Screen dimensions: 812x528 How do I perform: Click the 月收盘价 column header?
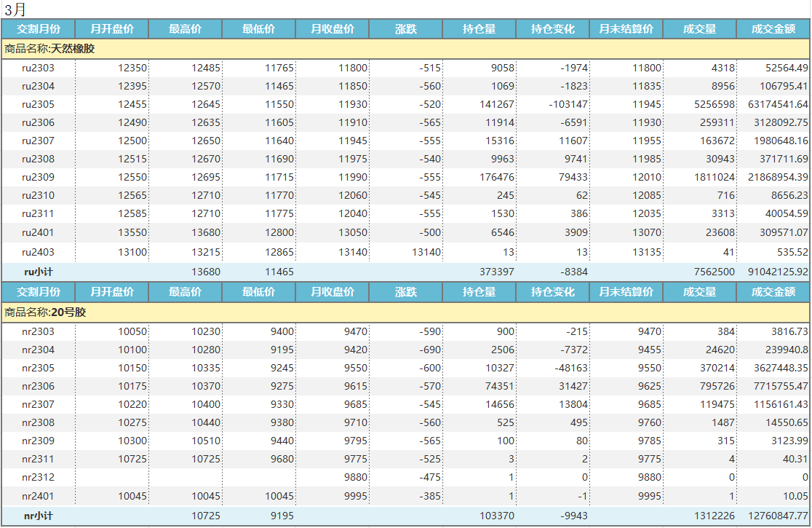[x=332, y=29]
